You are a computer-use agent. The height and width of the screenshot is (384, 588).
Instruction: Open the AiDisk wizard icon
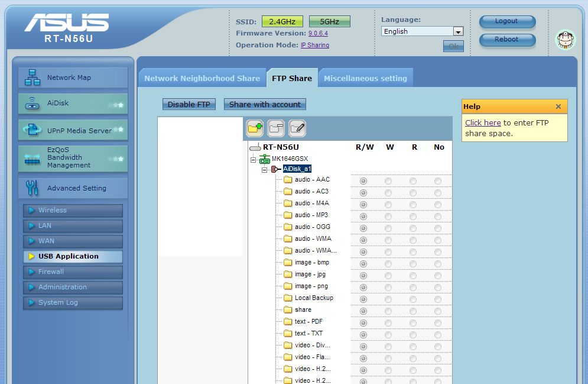(x=32, y=104)
